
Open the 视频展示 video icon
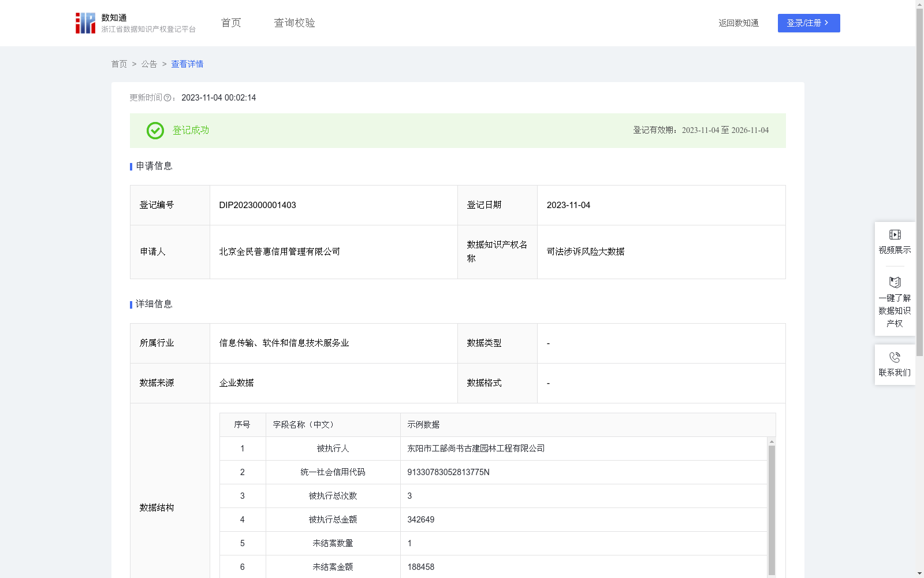tap(895, 235)
